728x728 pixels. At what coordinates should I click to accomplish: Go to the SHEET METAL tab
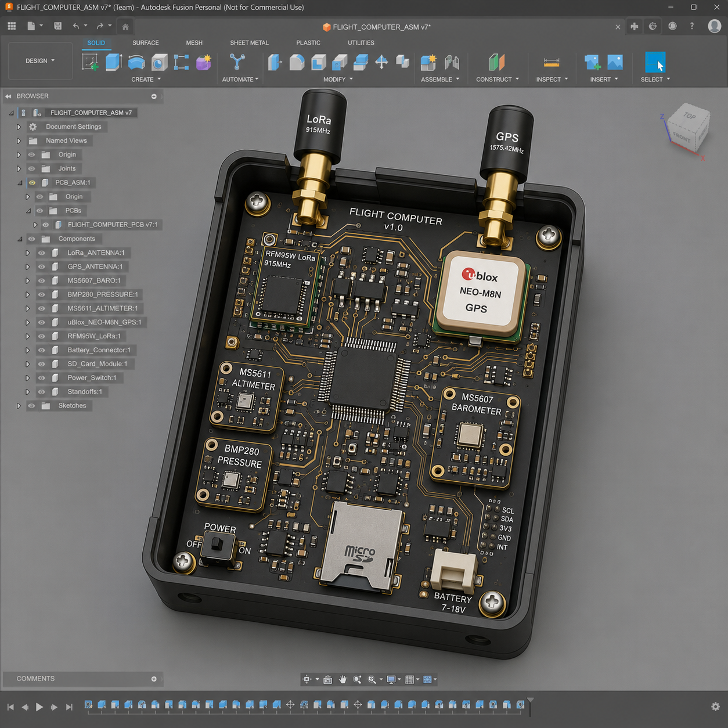click(250, 43)
